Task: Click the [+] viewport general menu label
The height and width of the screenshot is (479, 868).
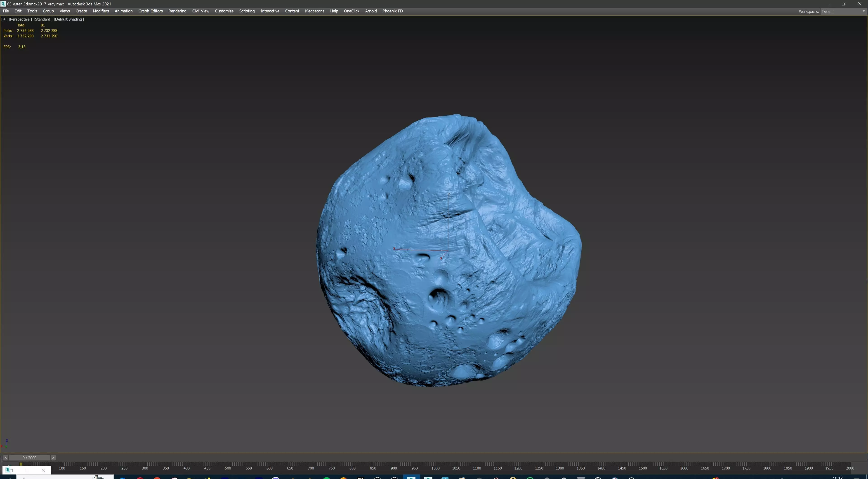Action: (4, 19)
